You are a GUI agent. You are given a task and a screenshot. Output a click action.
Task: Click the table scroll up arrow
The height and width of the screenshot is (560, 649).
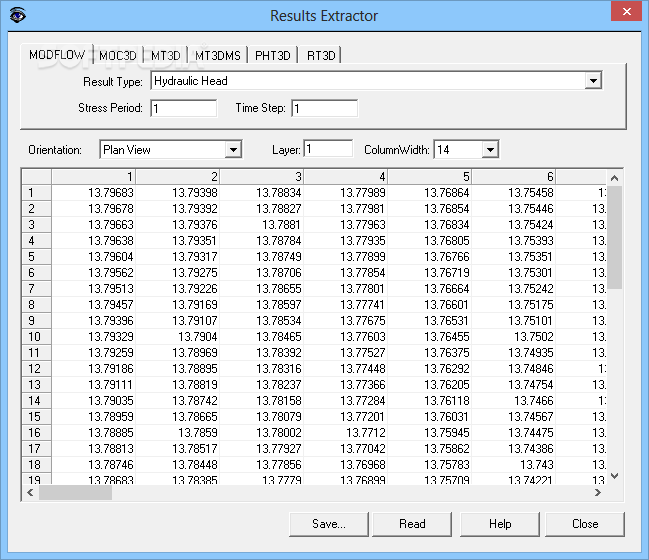pyautogui.click(x=615, y=178)
